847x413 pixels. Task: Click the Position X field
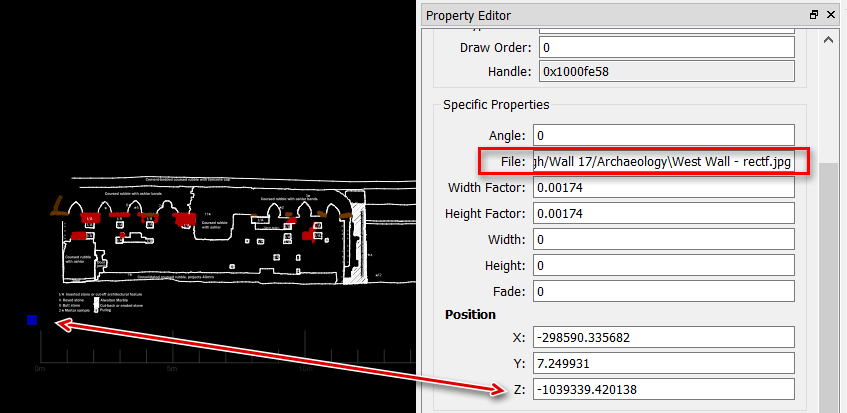pyautogui.click(x=663, y=337)
